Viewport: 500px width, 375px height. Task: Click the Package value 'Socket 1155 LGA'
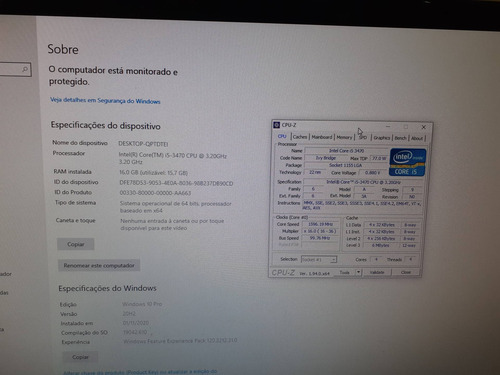pyautogui.click(x=345, y=165)
